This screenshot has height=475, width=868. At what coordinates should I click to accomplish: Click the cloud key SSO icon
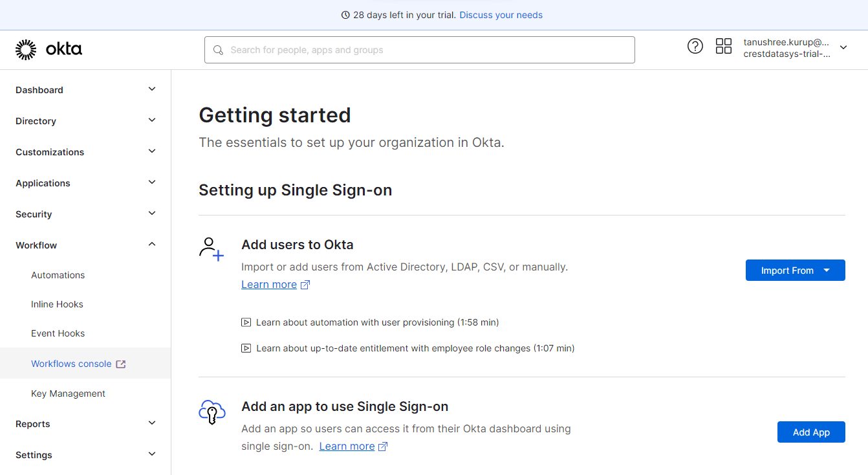pos(212,412)
